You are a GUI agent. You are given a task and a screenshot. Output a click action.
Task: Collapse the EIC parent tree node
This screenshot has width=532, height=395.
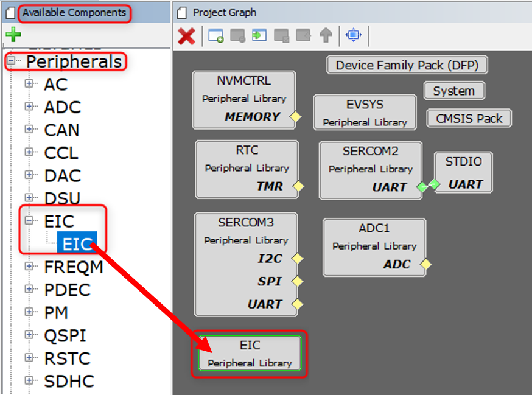pos(29,222)
